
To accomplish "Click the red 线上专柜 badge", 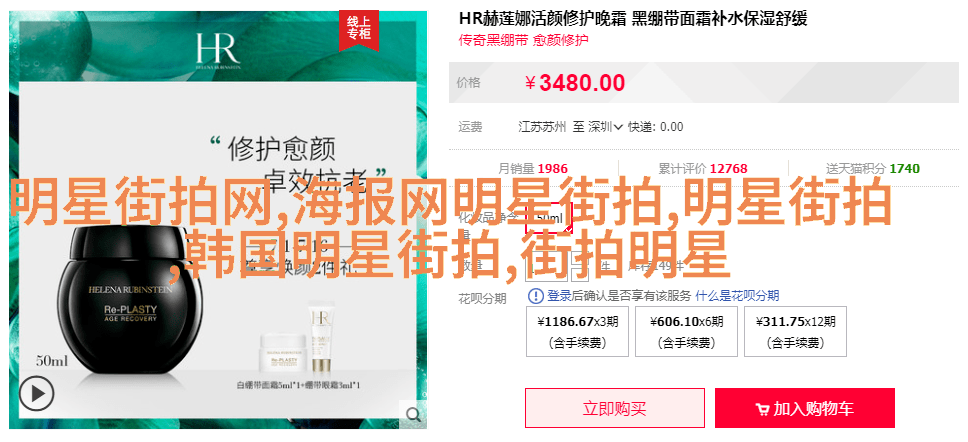I will pos(358,29).
